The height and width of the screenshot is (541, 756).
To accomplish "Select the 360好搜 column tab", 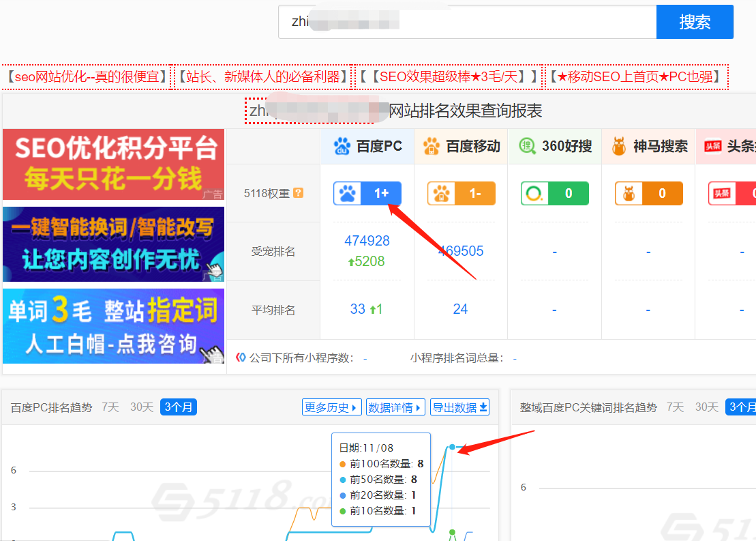I will click(554, 146).
